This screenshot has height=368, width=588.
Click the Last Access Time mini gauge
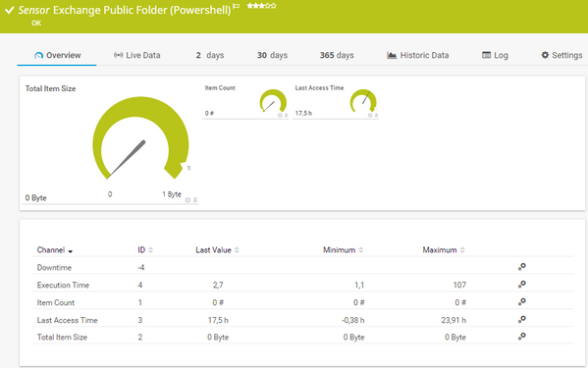(363, 101)
